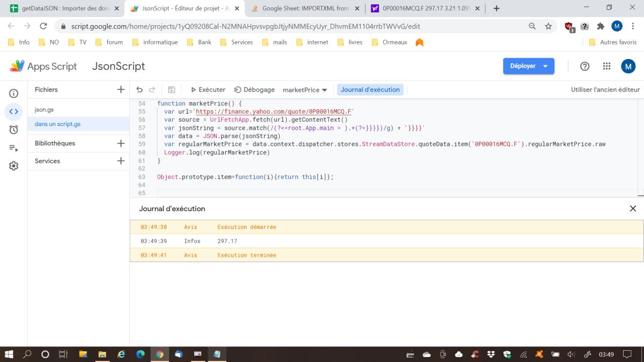Open the Triggers alarm clock icon
The height and width of the screenshot is (362, 644).
coord(14,129)
